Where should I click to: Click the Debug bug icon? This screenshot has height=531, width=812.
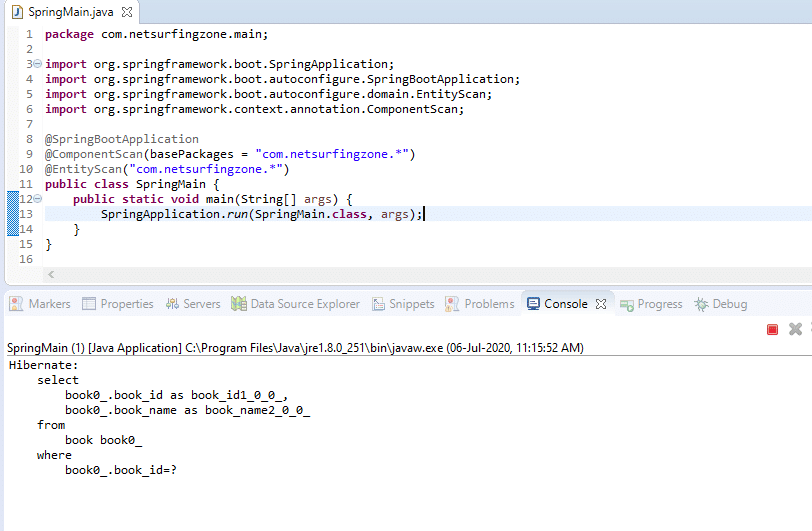[x=702, y=304]
